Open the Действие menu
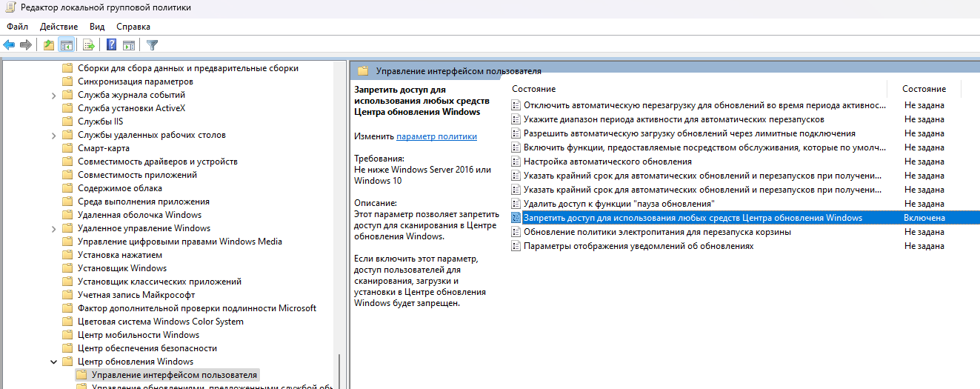 (59, 27)
